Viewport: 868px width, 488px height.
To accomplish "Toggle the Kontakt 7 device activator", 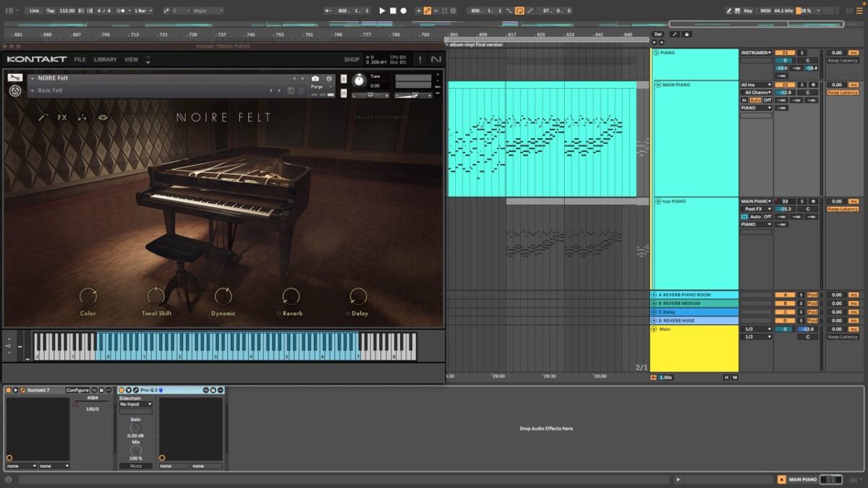I will [9, 390].
